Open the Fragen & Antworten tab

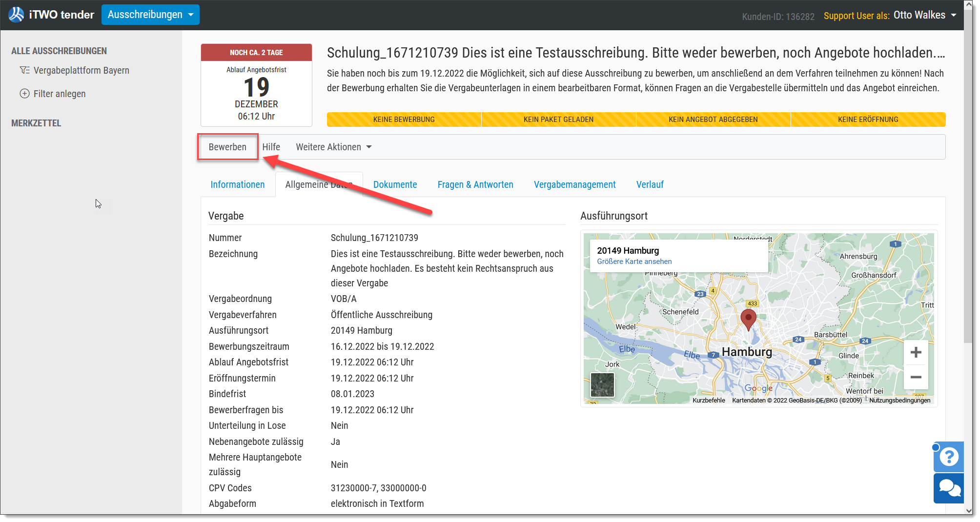pos(475,184)
